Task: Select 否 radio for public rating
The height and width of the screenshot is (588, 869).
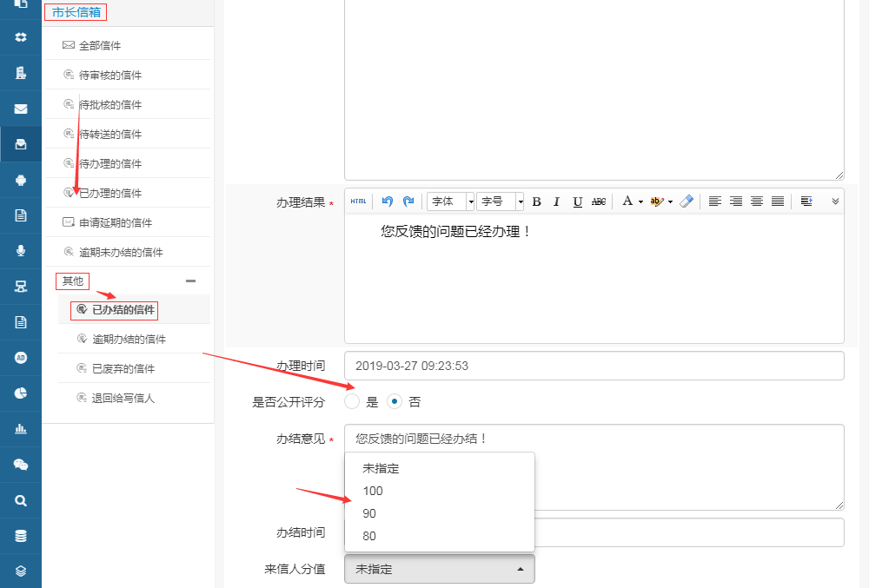Action: coord(395,402)
